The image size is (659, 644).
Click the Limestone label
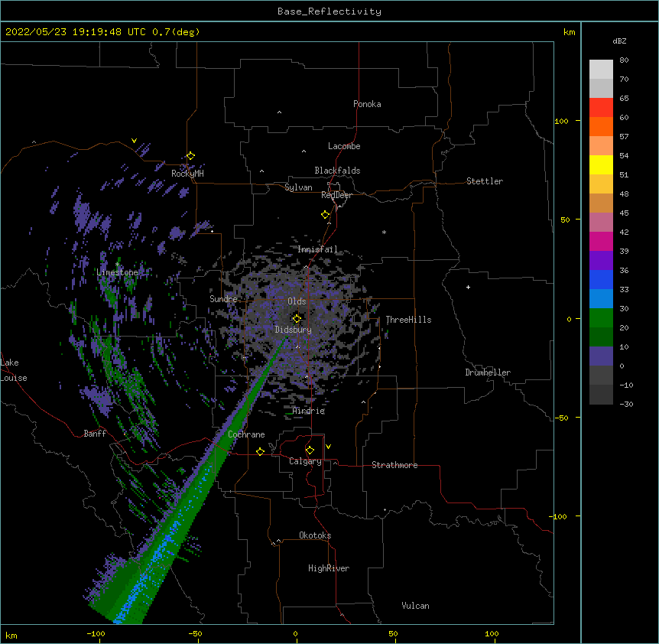pos(117,272)
